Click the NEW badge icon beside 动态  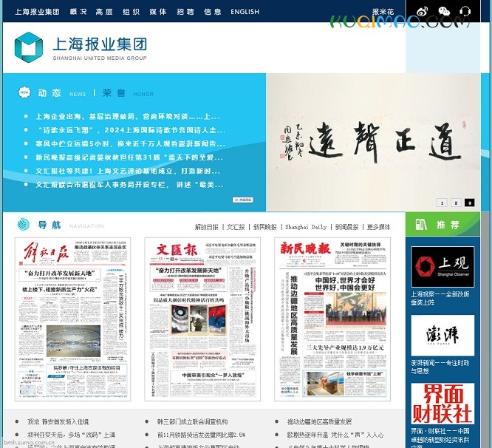coord(24,92)
